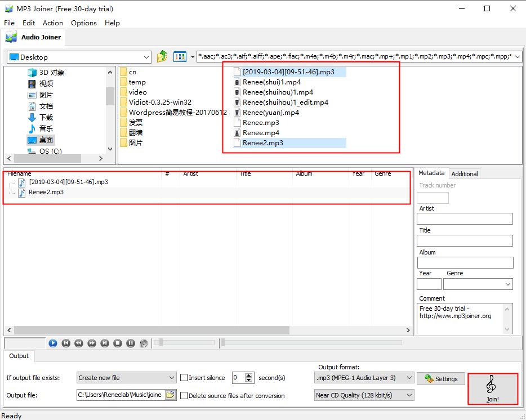Select the 音乐 folder in tree
526x420 pixels.
41,128
